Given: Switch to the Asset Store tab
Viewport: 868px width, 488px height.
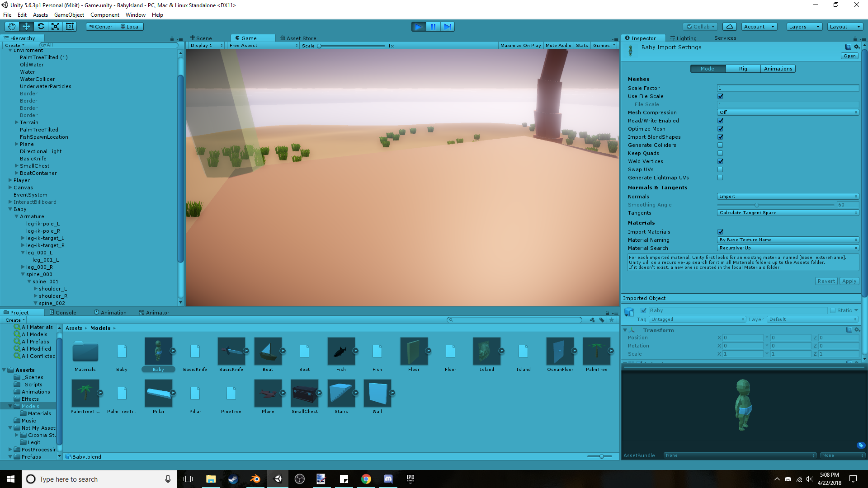Looking at the screenshot, I should click(x=298, y=38).
